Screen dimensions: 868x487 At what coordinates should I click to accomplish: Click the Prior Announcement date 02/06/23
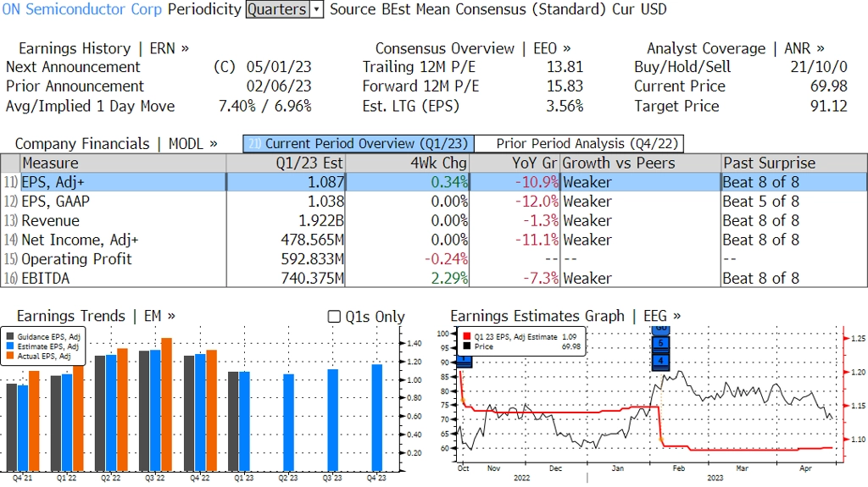coord(278,86)
